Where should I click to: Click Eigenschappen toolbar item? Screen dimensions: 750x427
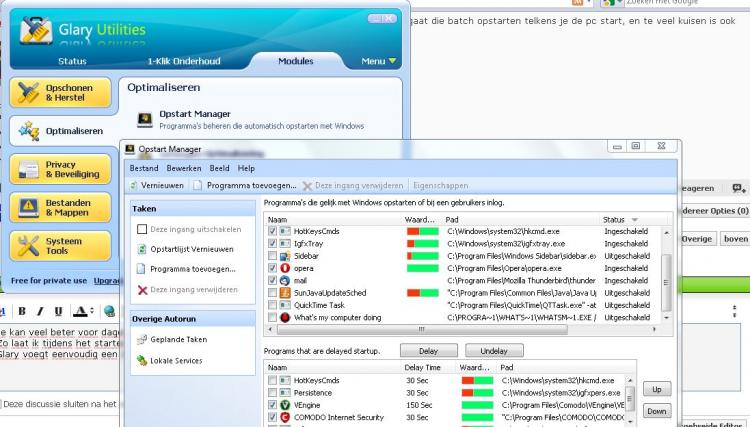[441, 186]
